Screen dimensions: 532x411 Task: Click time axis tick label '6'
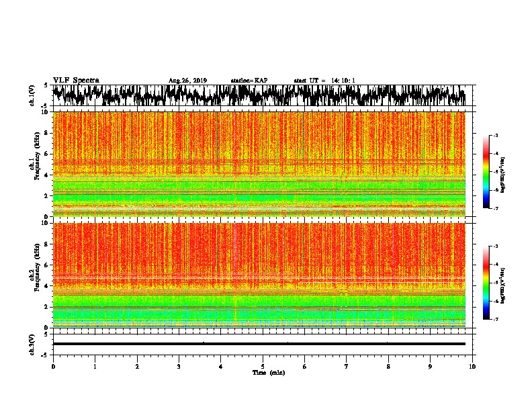[305, 367]
